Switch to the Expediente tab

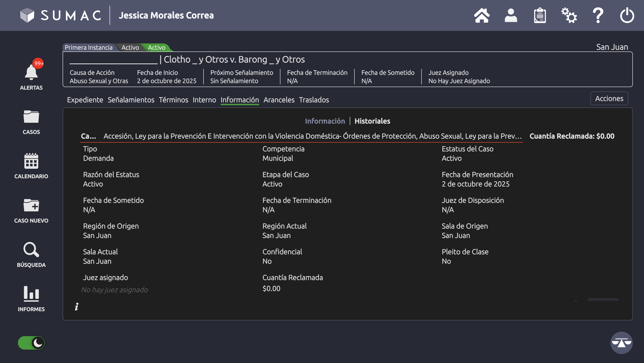[85, 100]
